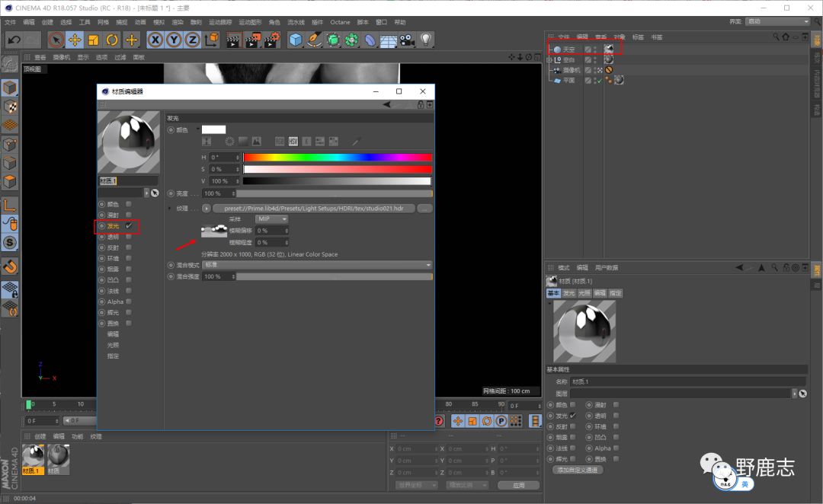Switch color mode to HSV button
This screenshot has height=504, width=823.
(x=293, y=142)
